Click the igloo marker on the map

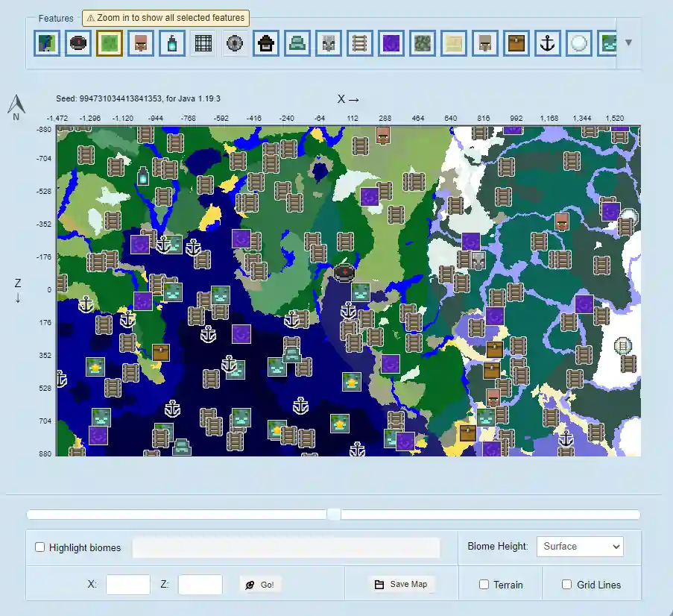point(629,216)
